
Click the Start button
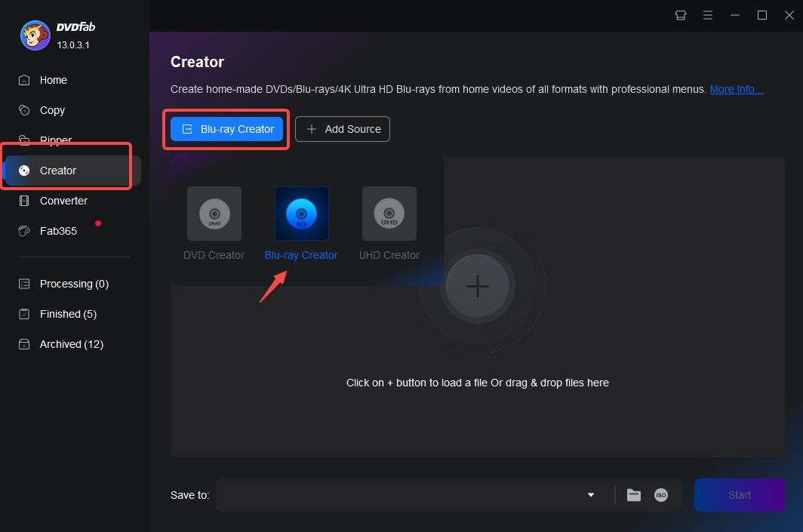pyautogui.click(x=739, y=495)
